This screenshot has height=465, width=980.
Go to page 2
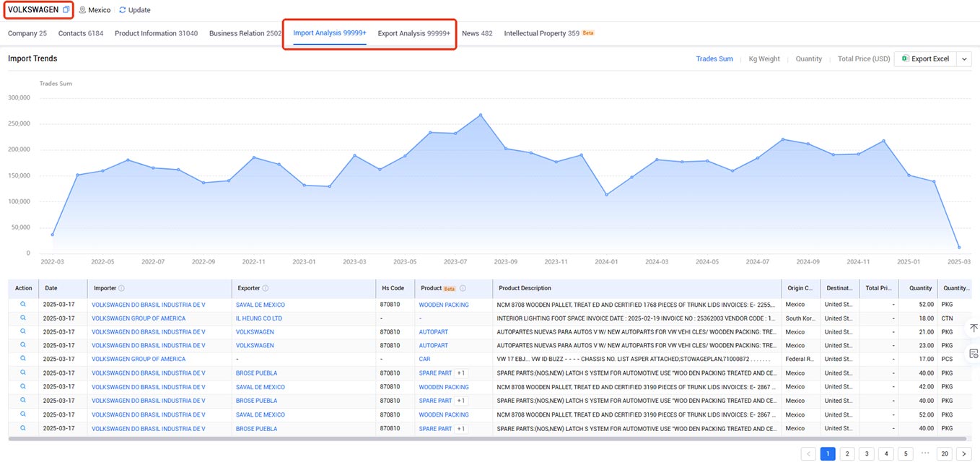coord(847,453)
